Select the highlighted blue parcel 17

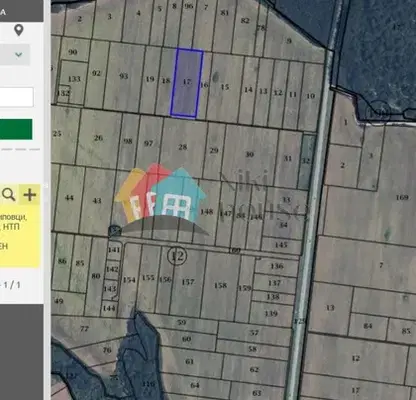click(187, 83)
